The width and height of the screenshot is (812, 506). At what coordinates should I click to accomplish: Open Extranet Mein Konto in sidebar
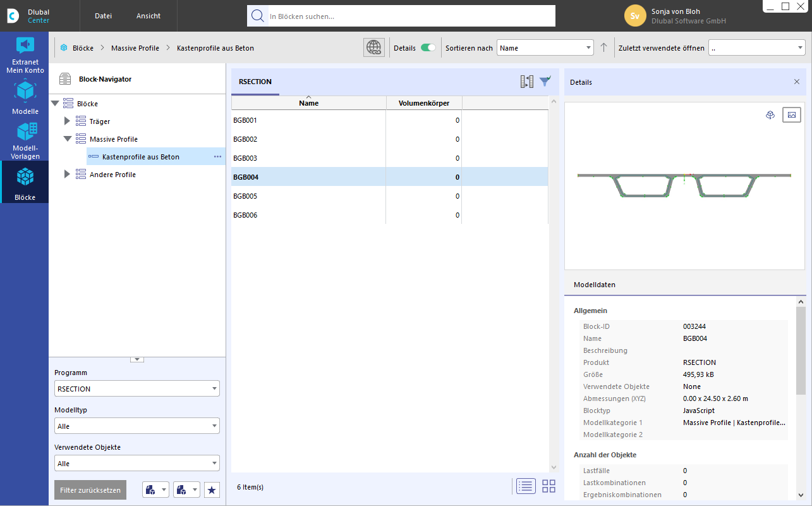(25, 55)
